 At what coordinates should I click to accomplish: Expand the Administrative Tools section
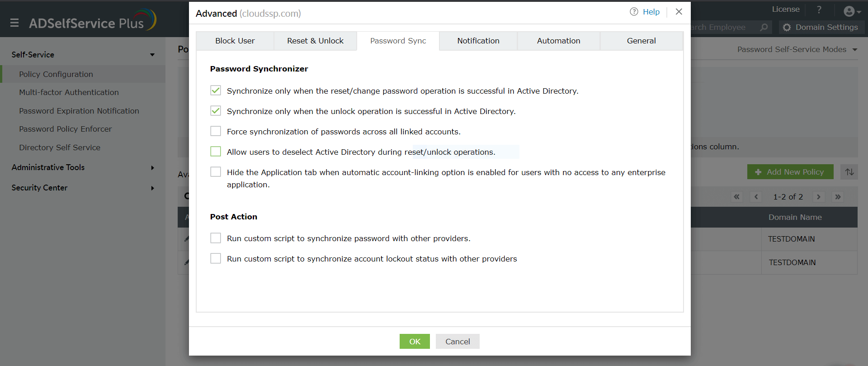152,168
